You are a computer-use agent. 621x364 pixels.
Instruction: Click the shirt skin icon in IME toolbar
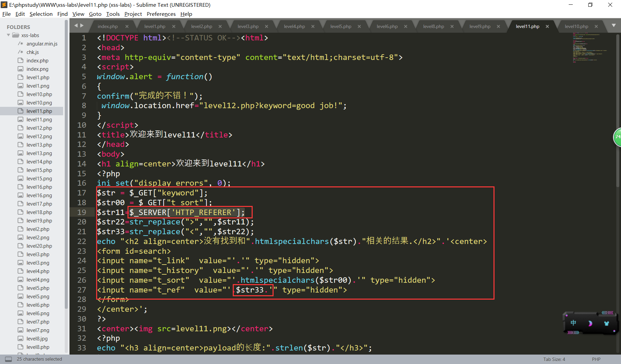606,323
